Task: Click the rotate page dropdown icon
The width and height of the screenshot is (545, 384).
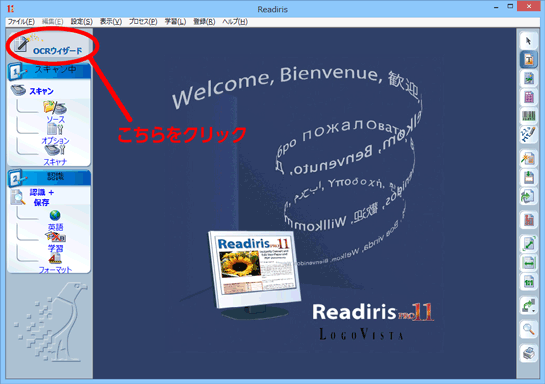Action: point(528,306)
